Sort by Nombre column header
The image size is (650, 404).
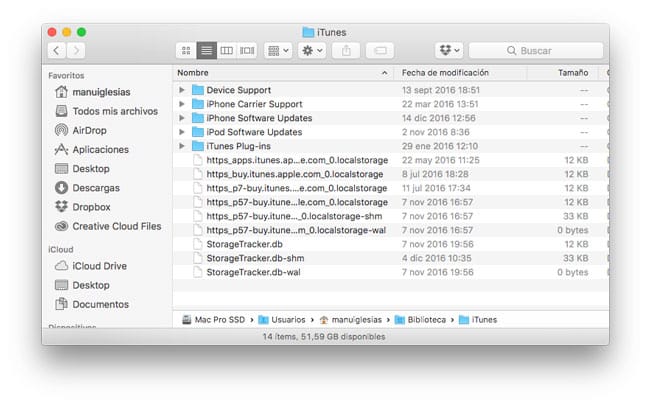[193, 73]
